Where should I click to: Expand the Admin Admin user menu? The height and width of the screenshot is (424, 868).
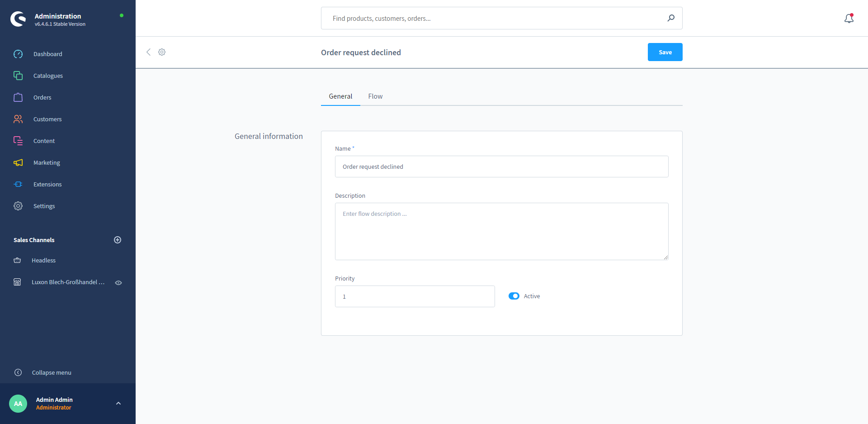coord(118,403)
